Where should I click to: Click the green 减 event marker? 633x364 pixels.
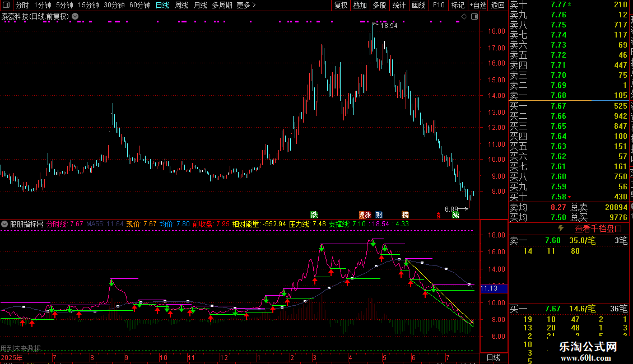click(456, 214)
